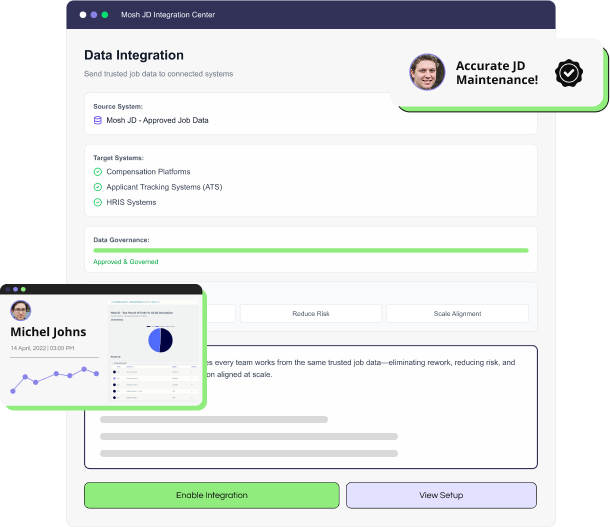
Task: Click the green window dot in title bar
Action: [105, 15]
